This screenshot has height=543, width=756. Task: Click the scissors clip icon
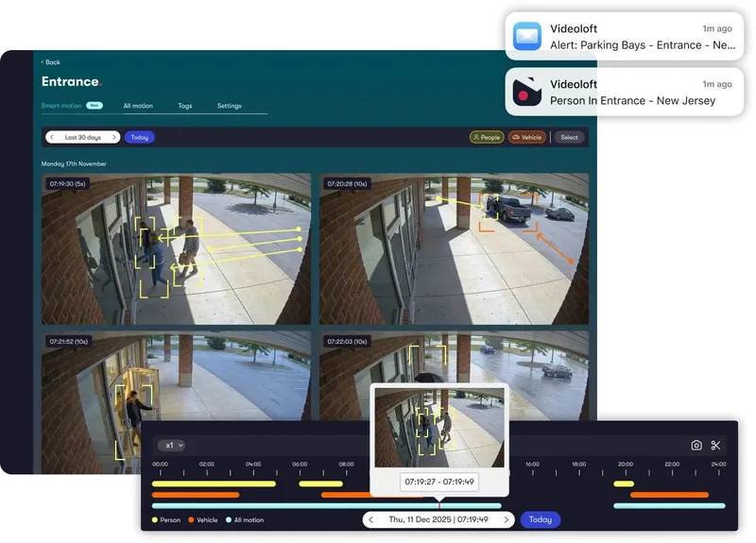coord(715,445)
